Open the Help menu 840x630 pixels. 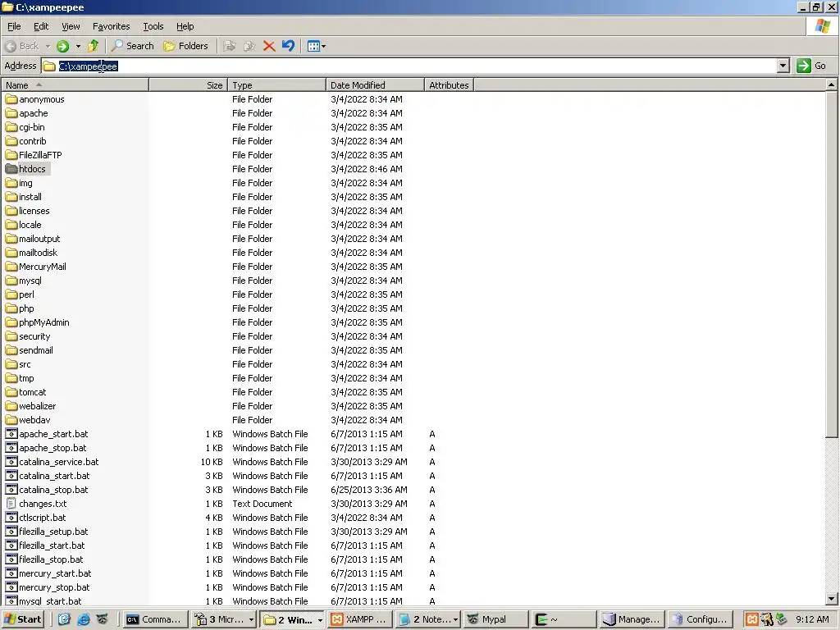[x=185, y=26]
